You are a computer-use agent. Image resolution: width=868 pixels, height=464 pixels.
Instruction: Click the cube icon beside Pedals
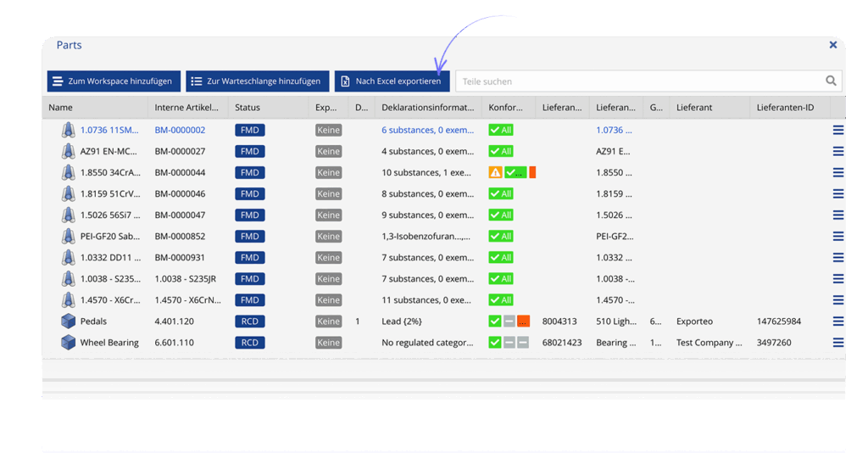(x=68, y=321)
